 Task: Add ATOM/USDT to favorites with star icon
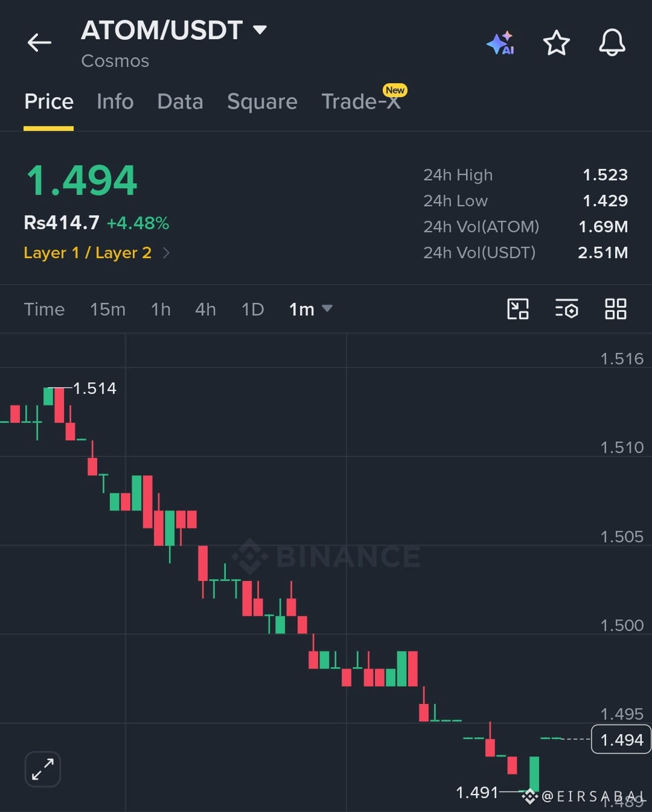[x=556, y=43]
